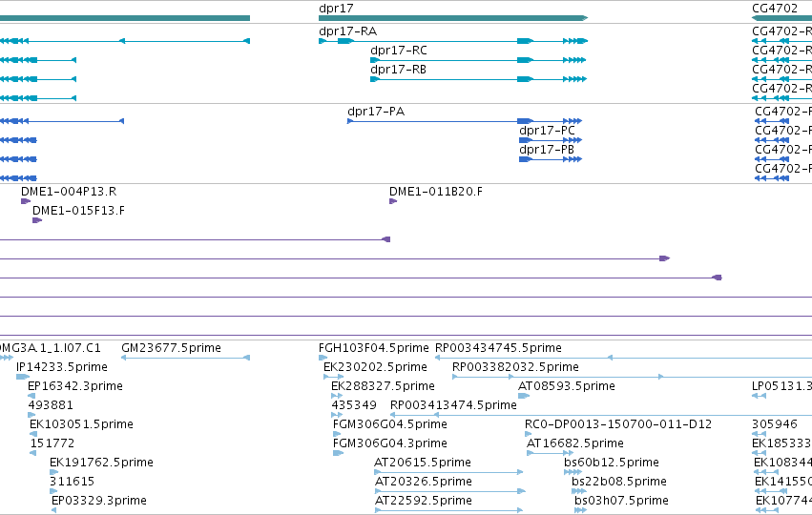Select the DME1-015F13.F label
Image resolution: width=812 pixels, height=515 pixels.
pos(78,211)
